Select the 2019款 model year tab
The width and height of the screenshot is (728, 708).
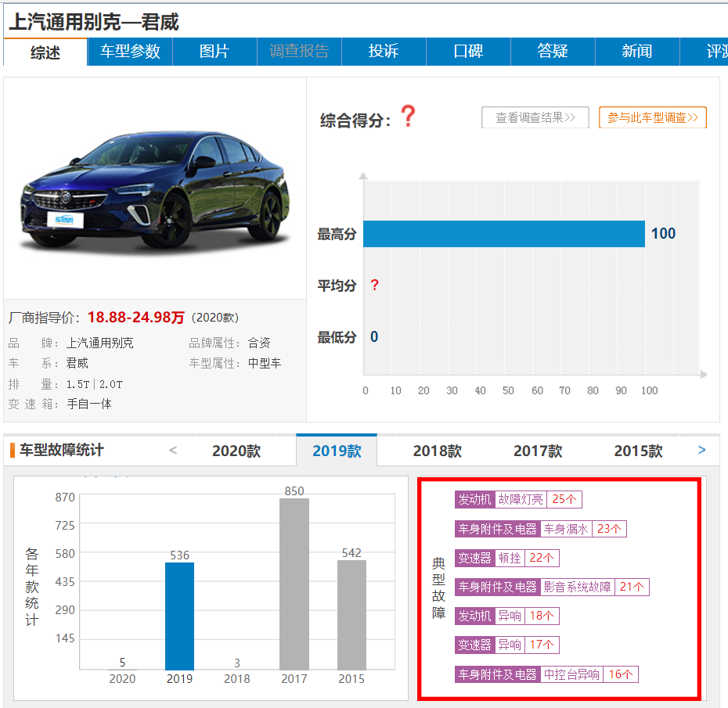pyautogui.click(x=337, y=451)
